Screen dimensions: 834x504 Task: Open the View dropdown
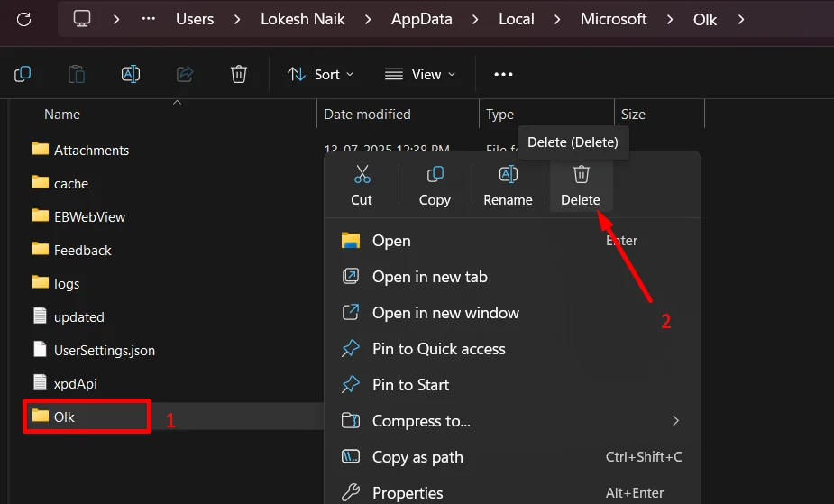[420, 74]
